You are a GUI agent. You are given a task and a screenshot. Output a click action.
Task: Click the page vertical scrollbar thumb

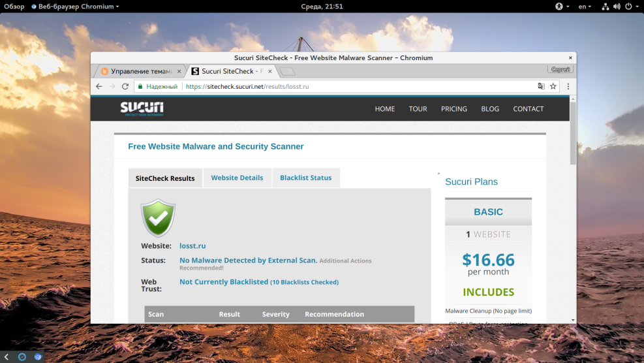[x=572, y=133]
